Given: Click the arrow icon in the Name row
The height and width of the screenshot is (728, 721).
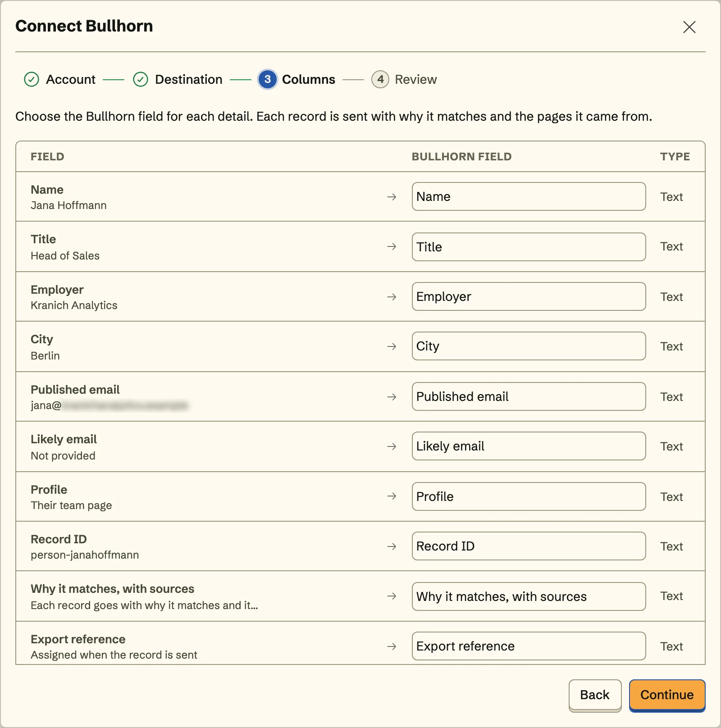Looking at the screenshot, I should (392, 197).
